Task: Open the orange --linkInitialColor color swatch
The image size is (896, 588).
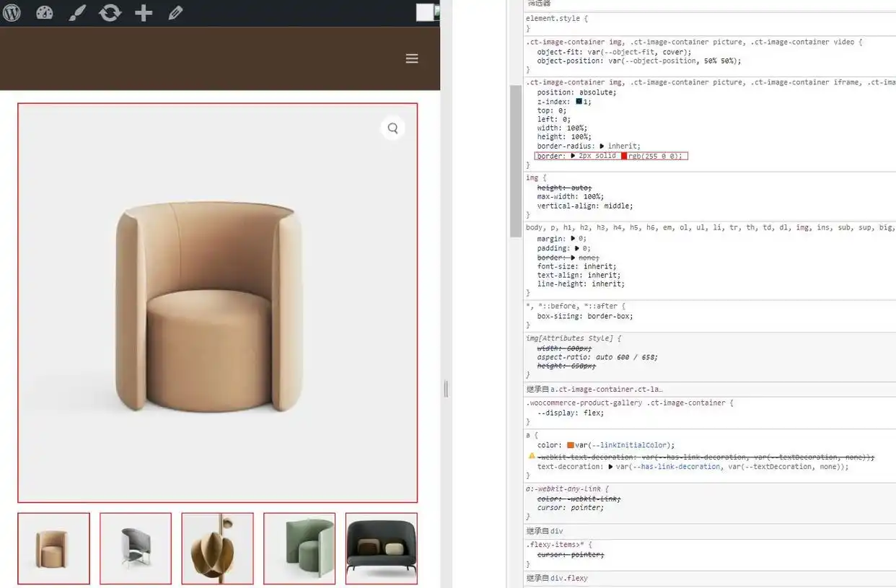Action: pyautogui.click(x=571, y=445)
